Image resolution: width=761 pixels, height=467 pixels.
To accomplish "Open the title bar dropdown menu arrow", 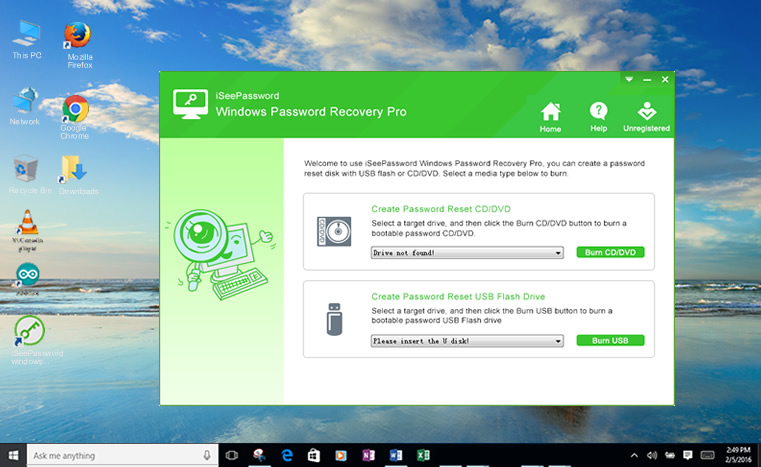I will [629, 79].
